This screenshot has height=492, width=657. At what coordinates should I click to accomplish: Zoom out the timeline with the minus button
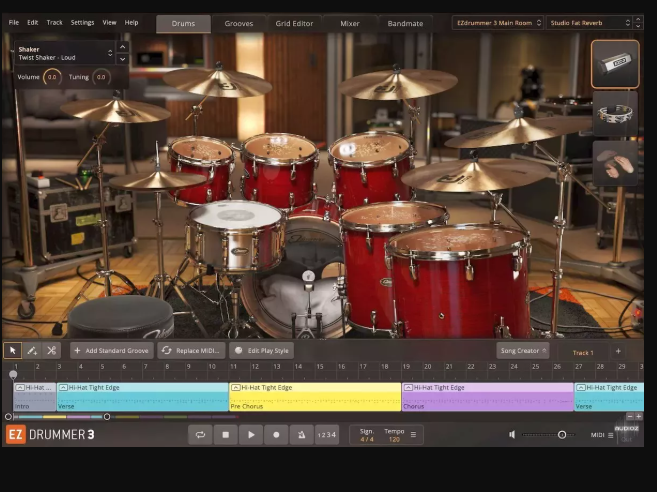(x=629, y=416)
